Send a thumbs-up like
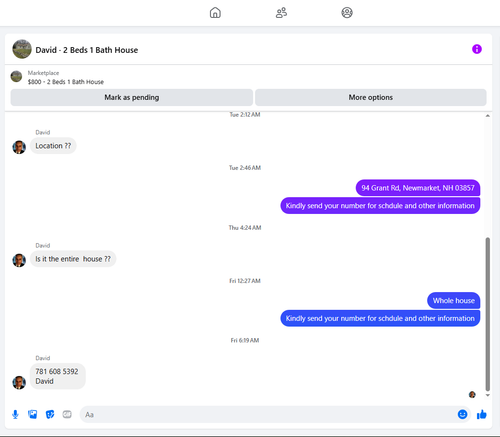Viewport: 500px width, 437px height. 482,414
